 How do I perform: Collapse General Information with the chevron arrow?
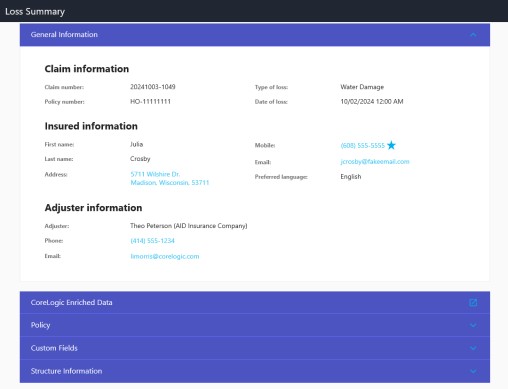473,35
